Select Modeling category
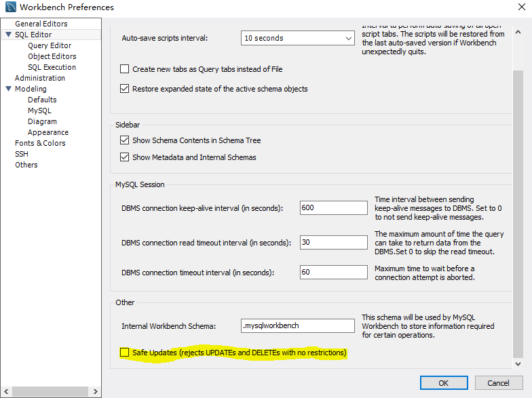Viewport: 532px width, 398px height. point(31,89)
